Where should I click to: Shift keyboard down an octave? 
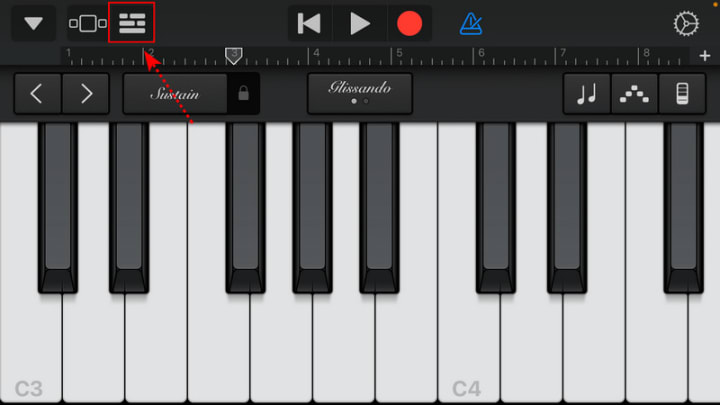pyautogui.click(x=37, y=94)
